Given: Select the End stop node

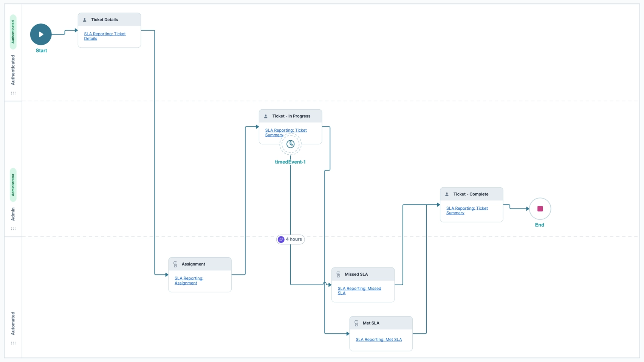Looking at the screenshot, I should click(x=540, y=208).
